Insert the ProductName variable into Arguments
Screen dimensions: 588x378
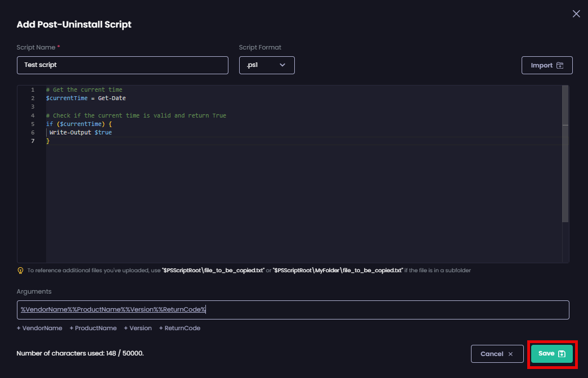[93, 328]
